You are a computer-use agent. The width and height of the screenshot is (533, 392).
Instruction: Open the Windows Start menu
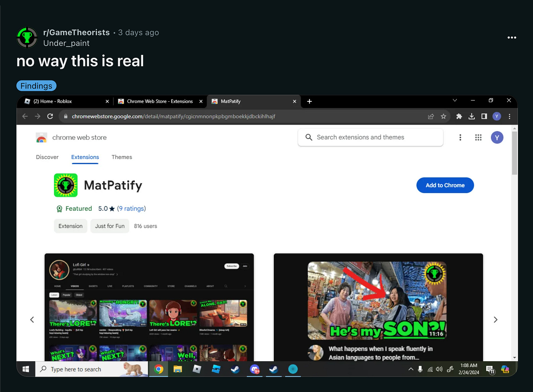(x=26, y=369)
